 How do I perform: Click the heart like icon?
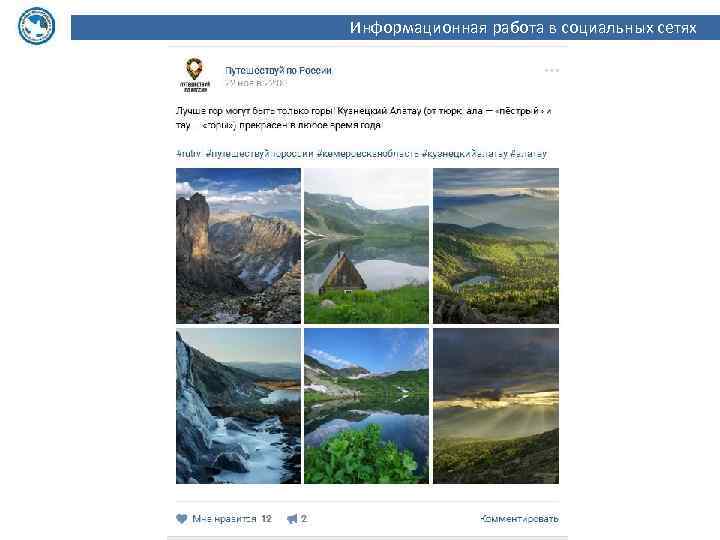point(182,519)
